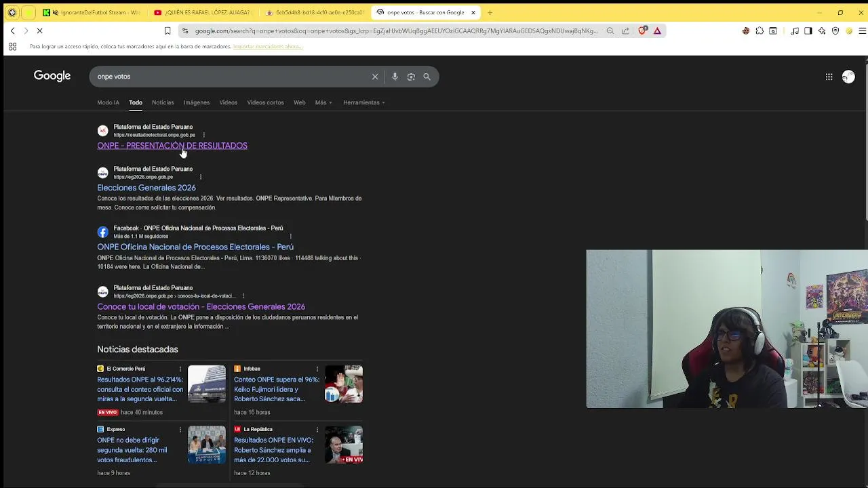Select the Videos search tab
868x488 pixels.
point(229,102)
